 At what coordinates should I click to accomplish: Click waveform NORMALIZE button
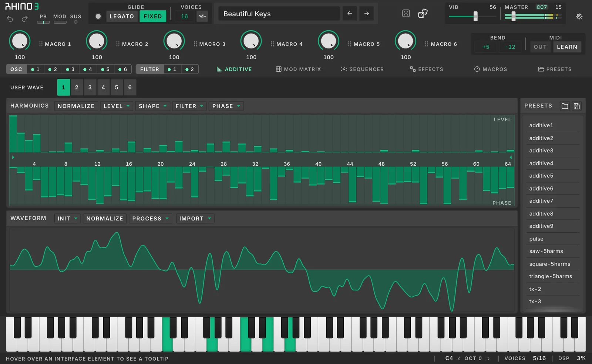[x=105, y=219]
